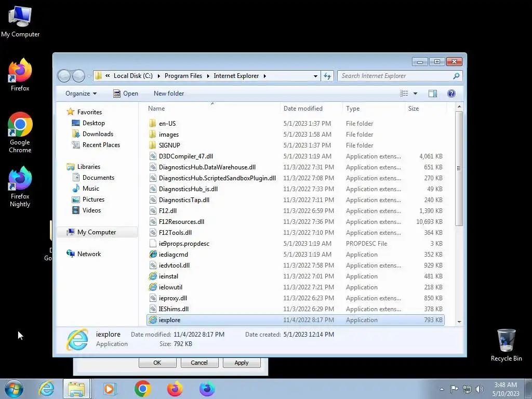Expand the Internet Explorer breadcrumb arrow
Screen dimensions: 532x399
coord(264,76)
